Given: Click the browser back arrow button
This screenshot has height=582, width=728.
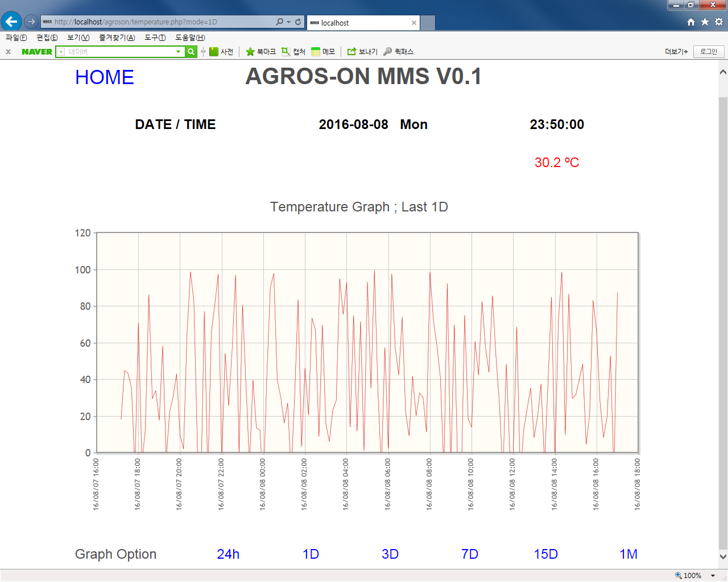Looking at the screenshot, I should pyautogui.click(x=11, y=22).
